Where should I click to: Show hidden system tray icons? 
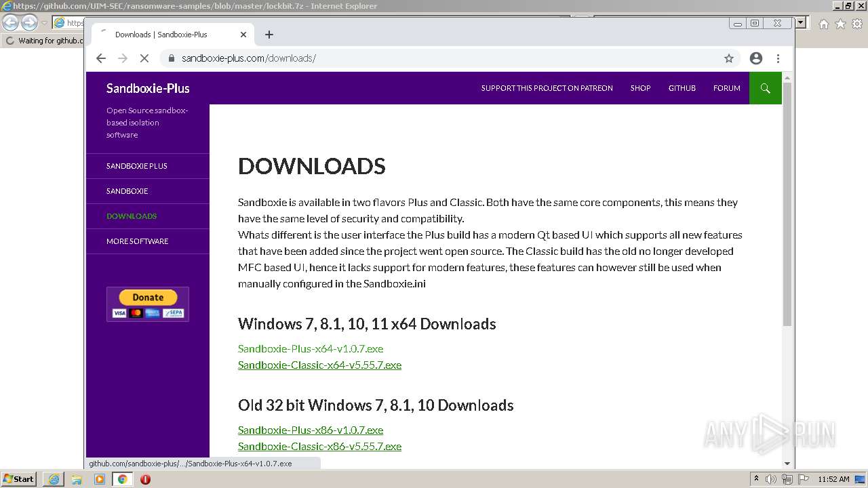click(756, 479)
